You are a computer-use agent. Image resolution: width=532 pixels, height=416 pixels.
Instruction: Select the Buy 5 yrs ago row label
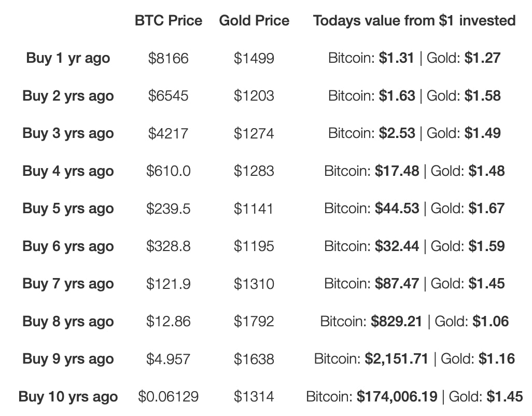[68, 209]
